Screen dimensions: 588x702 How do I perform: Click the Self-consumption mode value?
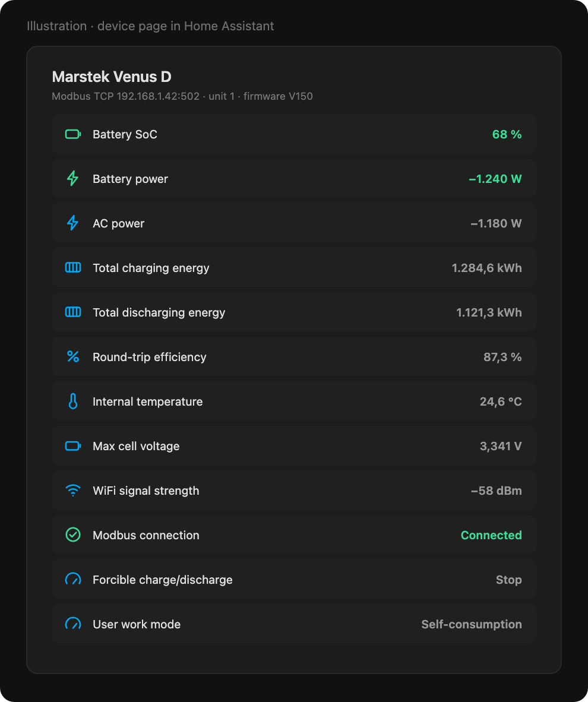point(472,624)
